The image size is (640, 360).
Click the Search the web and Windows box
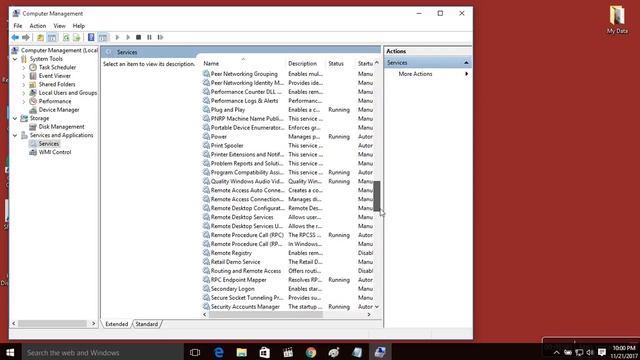click(102, 352)
